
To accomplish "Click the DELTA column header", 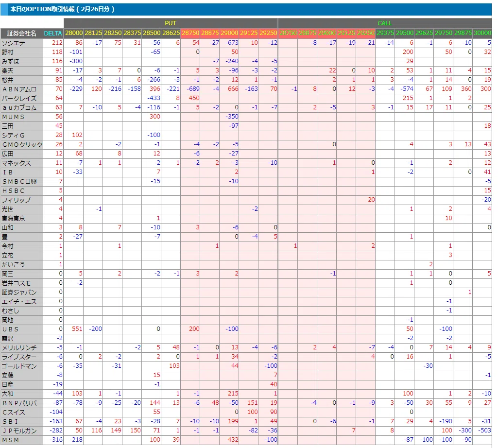I will click(x=53, y=33).
